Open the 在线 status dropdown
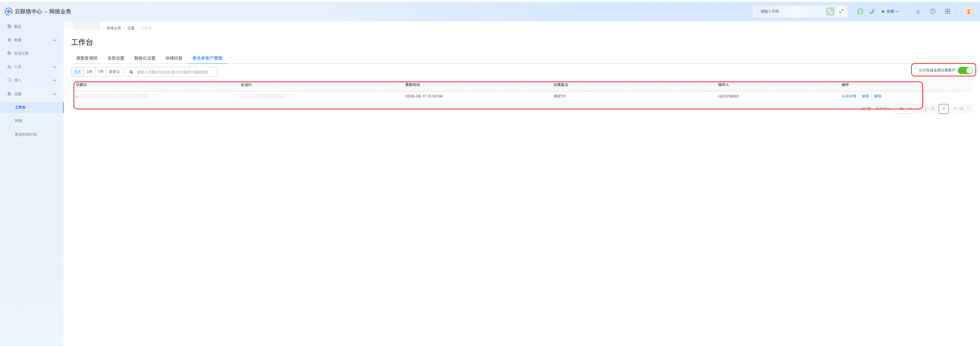Image resolution: width=980 pixels, height=346 pixels. pyautogui.click(x=890, y=11)
